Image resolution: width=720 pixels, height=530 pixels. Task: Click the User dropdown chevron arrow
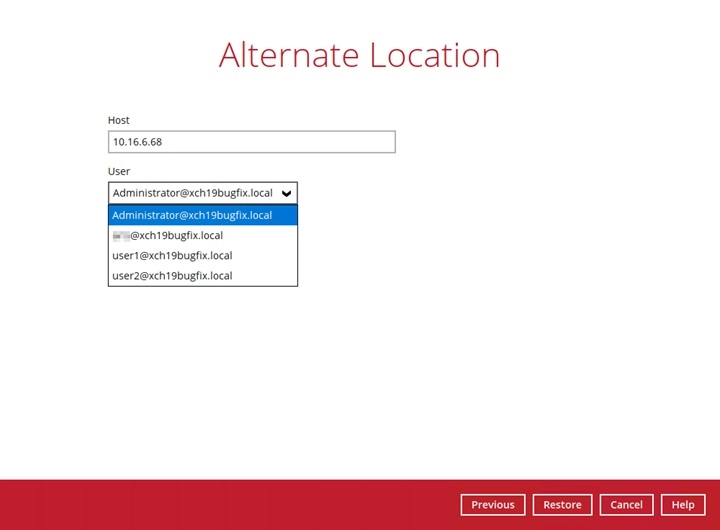287,193
